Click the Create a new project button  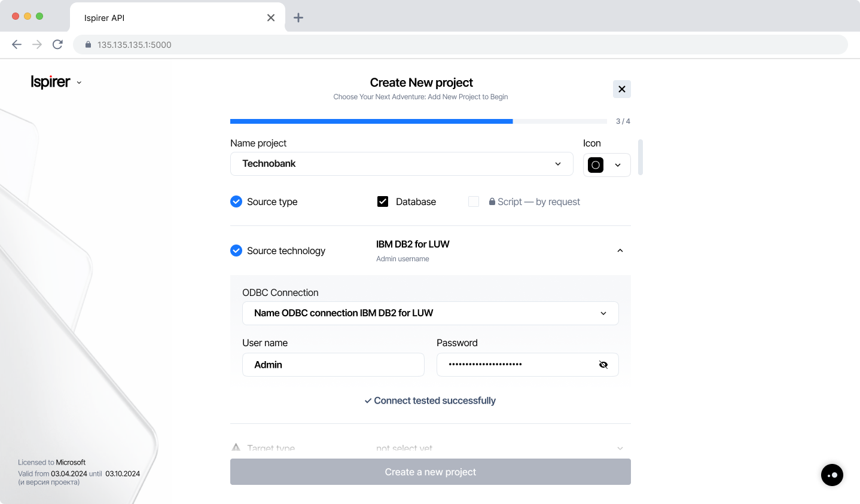tap(430, 472)
